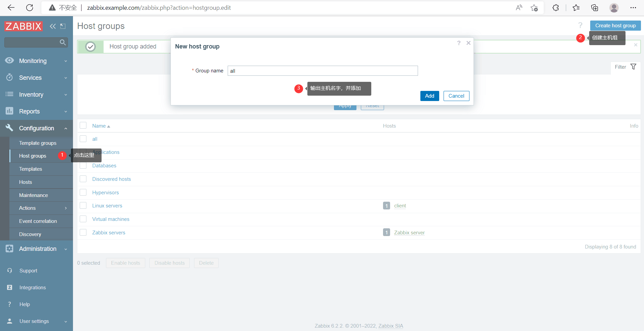Reload the page with refresh icon
The width and height of the screenshot is (644, 331).
pyautogui.click(x=30, y=8)
